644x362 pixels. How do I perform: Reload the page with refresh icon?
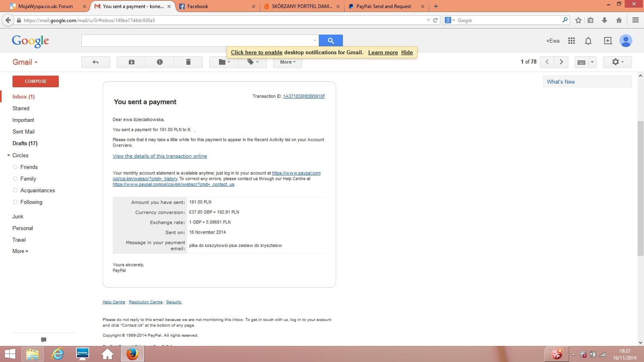tap(435, 20)
